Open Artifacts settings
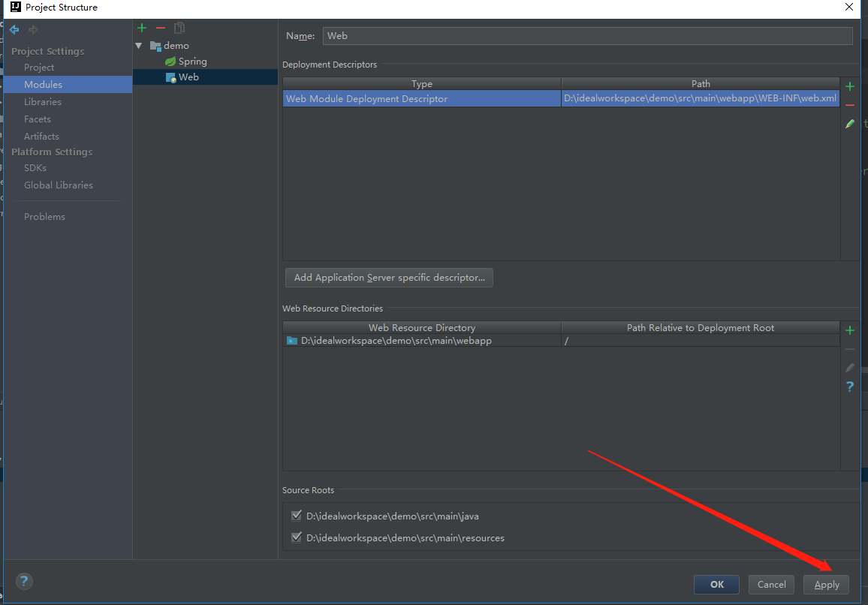Image resolution: width=868 pixels, height=605 pixels. click(41, 136)
